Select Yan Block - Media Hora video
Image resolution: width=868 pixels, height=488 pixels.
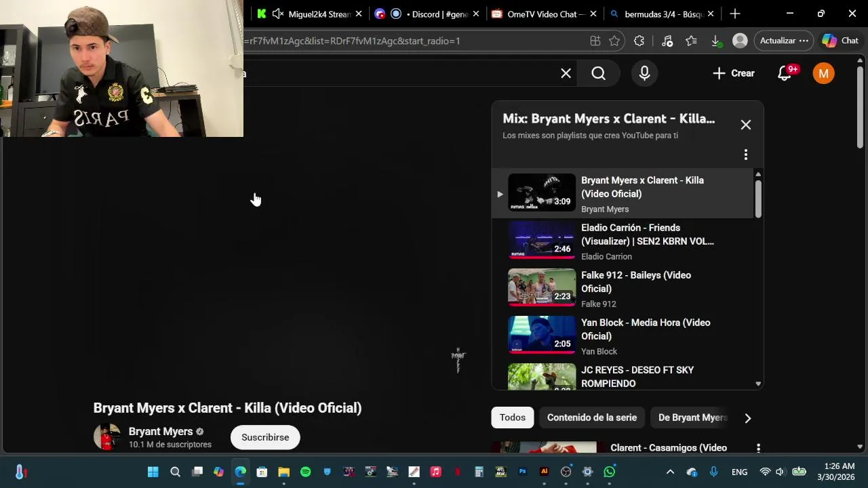click(623, 336)
